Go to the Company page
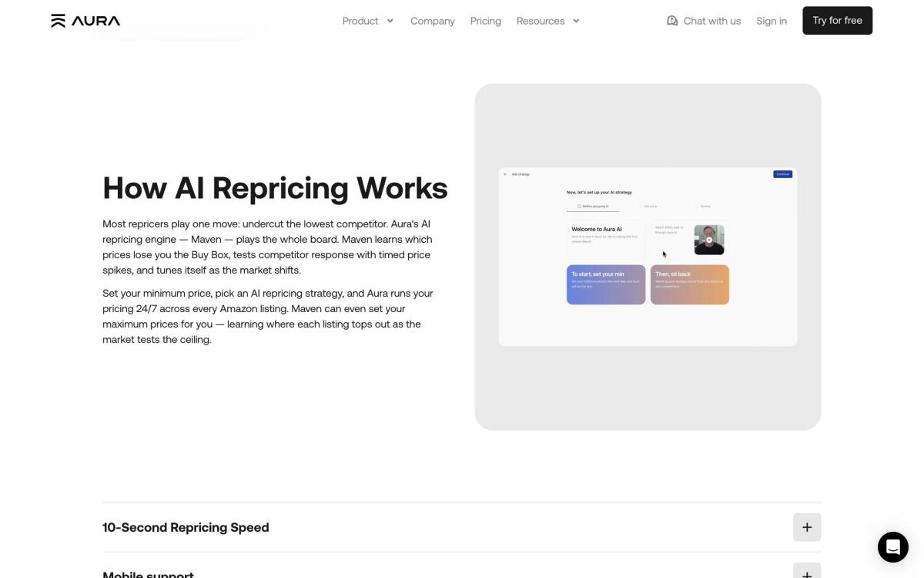This screenshot has height=578, width=924. [x=433, y=21]
